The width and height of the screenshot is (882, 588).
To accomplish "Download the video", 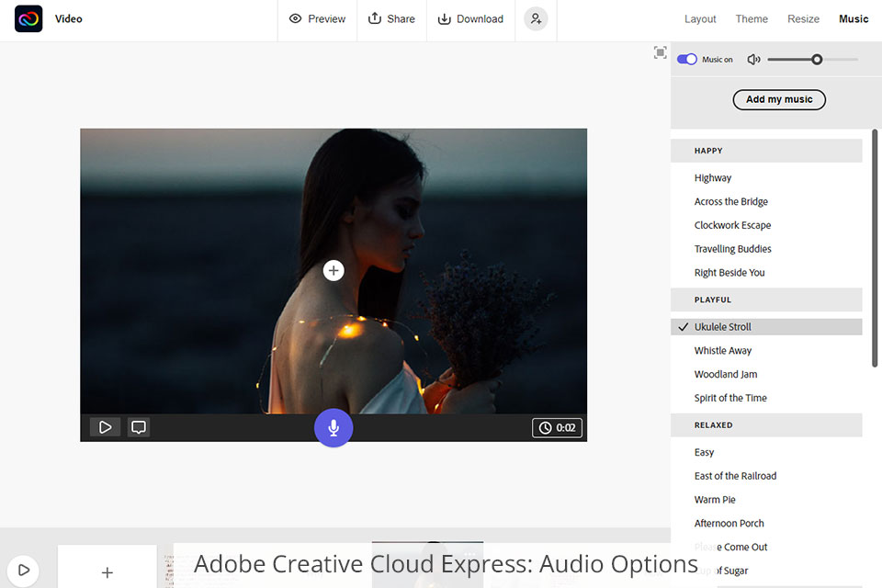I will 470,18.
